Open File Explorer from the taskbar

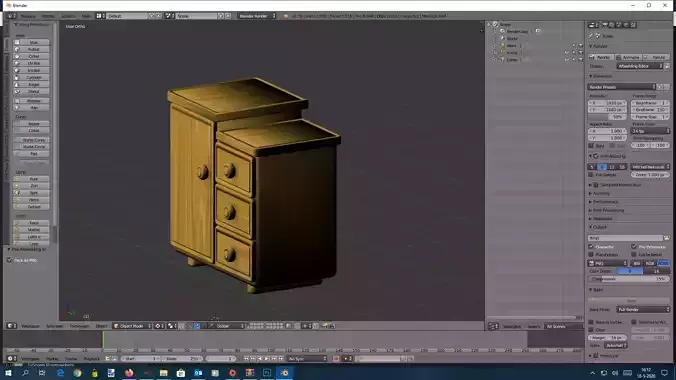(x=163, y=373)
